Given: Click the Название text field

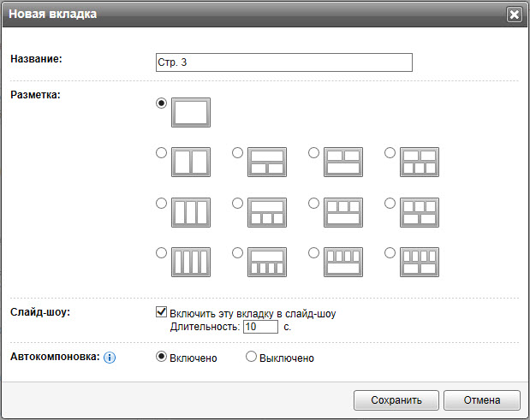Looking at the screenshot, I should (283, 63).
